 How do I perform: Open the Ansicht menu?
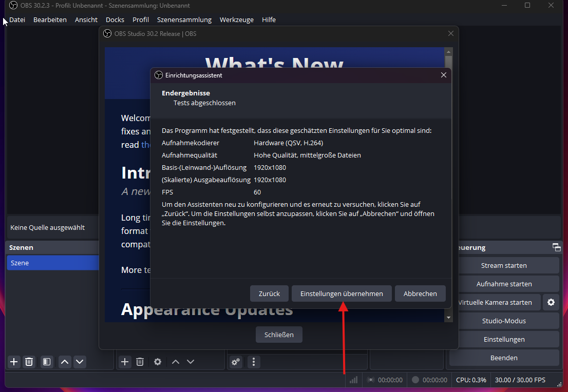point(86,20)
